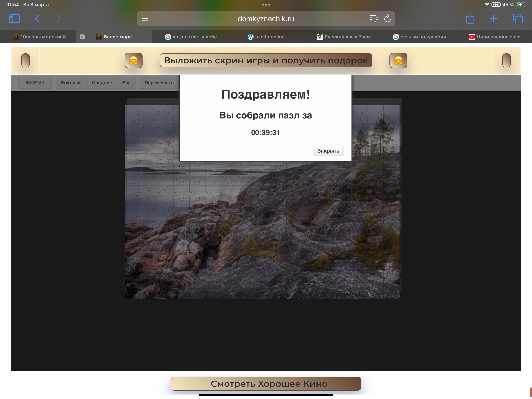Switch to the uzedu.online tab
Image resolution: width=532 pixels, height=399 pixels.
266,37
